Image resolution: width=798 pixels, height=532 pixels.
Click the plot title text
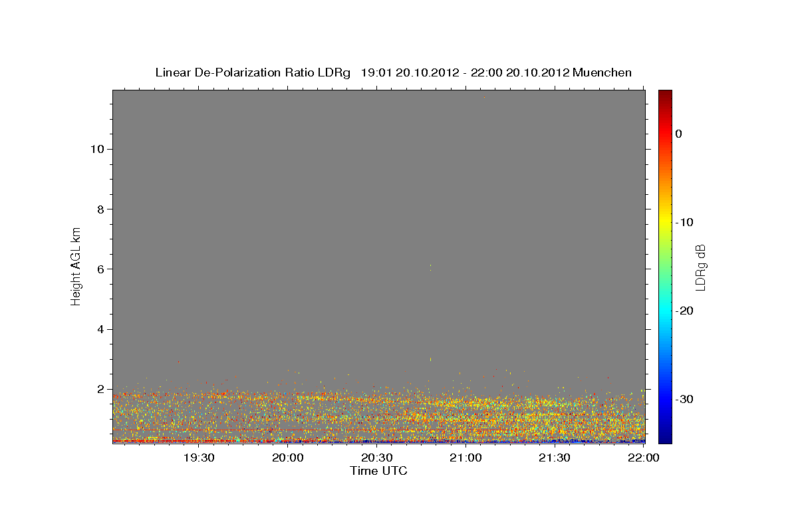[x=393, y=72]
